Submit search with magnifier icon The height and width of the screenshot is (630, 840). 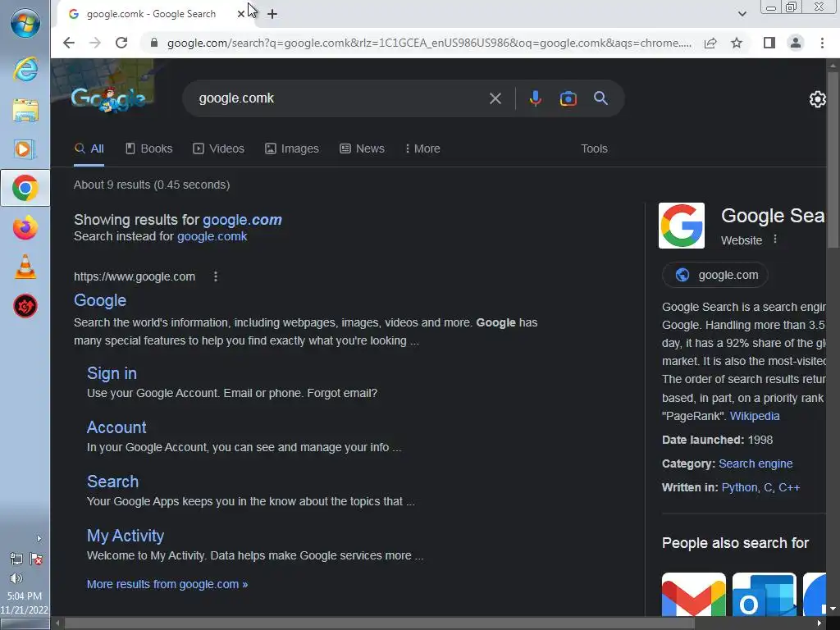tap(600, 98)
